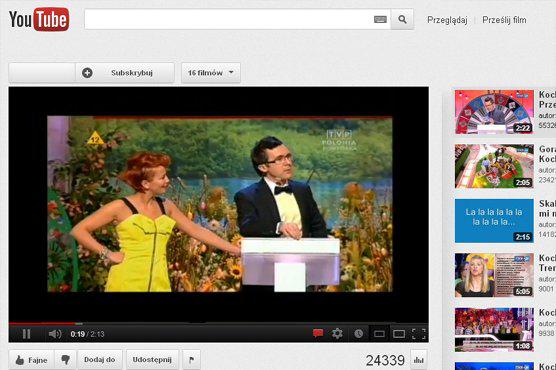This screenshot has height=370, width=556.
Task: Open the 2:22 wheel game thumbnail
Action: pos(494,112)
